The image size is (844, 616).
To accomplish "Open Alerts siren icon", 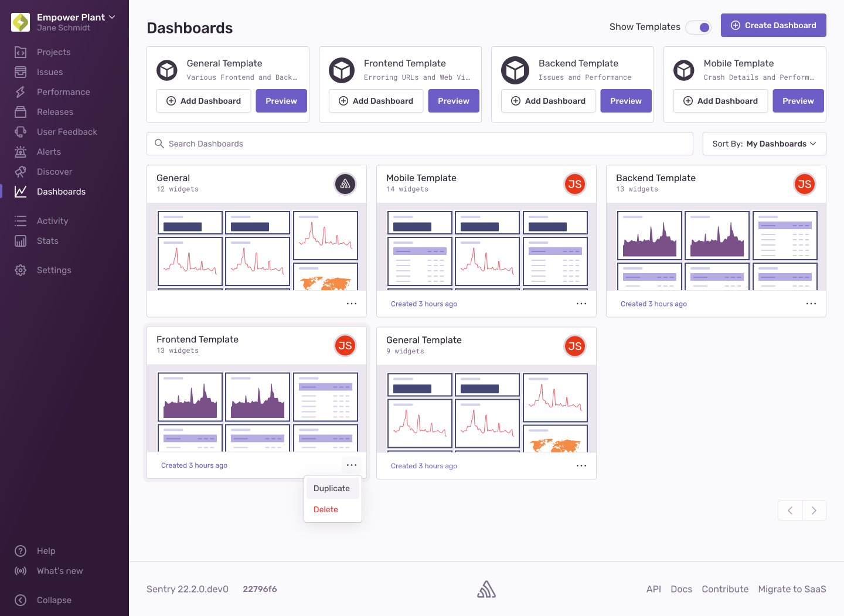I will (21, 152).
